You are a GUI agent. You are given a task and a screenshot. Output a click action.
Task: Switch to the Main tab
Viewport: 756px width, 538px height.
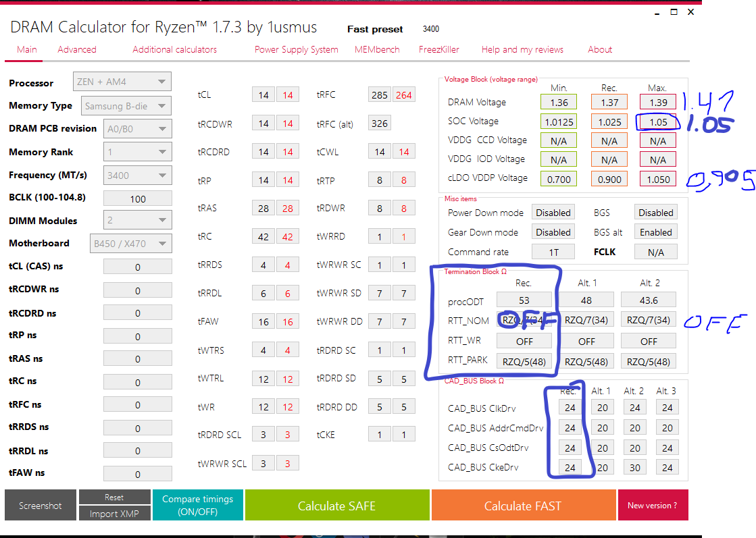pyautogui.click(x=26, y=49)
